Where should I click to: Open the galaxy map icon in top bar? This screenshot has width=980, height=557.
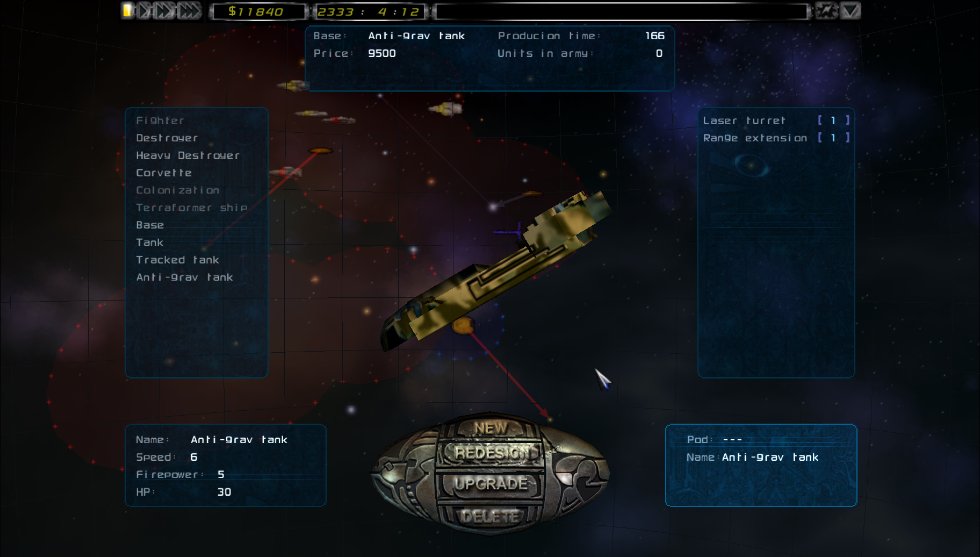tap(826, 11)
